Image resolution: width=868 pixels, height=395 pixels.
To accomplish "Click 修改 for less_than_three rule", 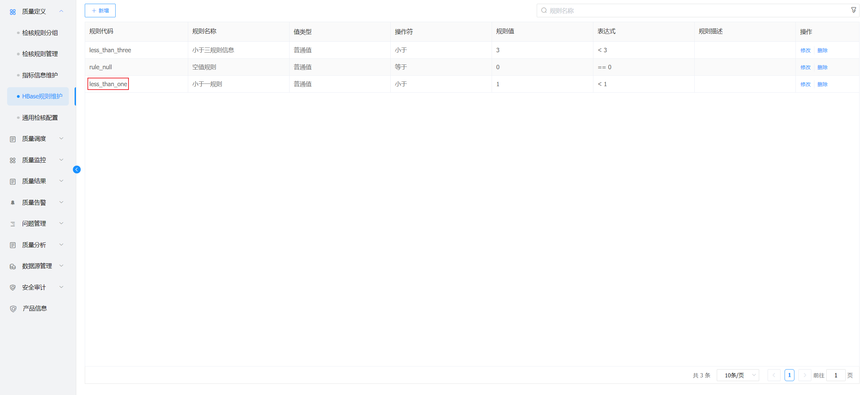I will click(x=805, y=50).
